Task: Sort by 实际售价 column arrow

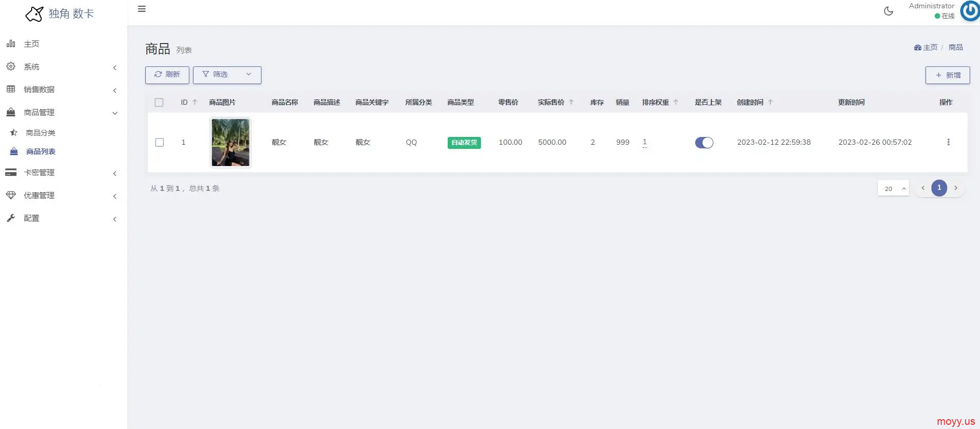Action: tap(571, 102)
